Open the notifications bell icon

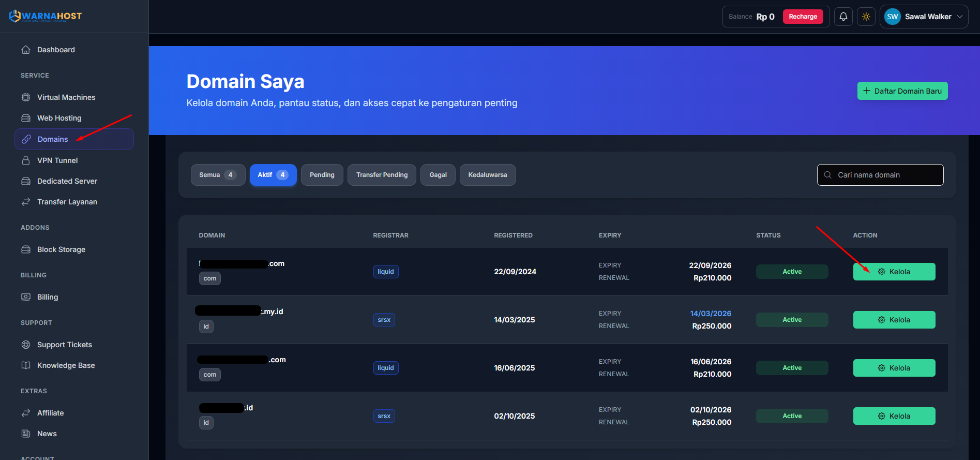pos(843,17)
